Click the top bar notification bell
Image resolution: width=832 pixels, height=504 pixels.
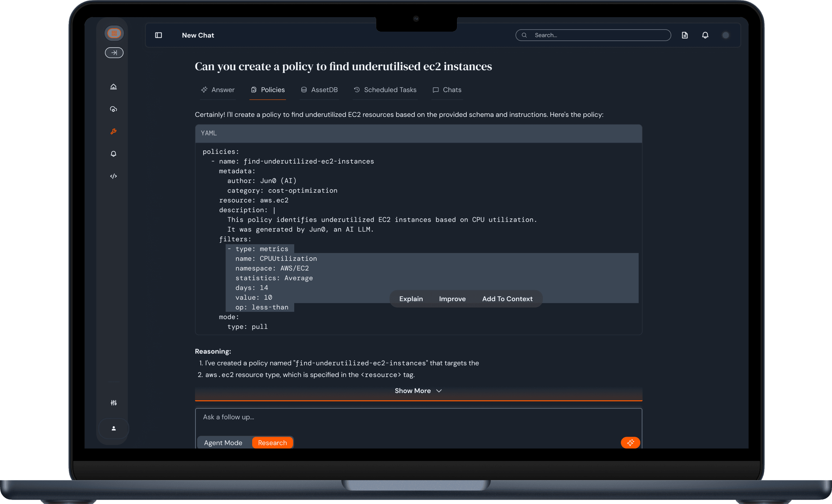[x=705, y=35]
